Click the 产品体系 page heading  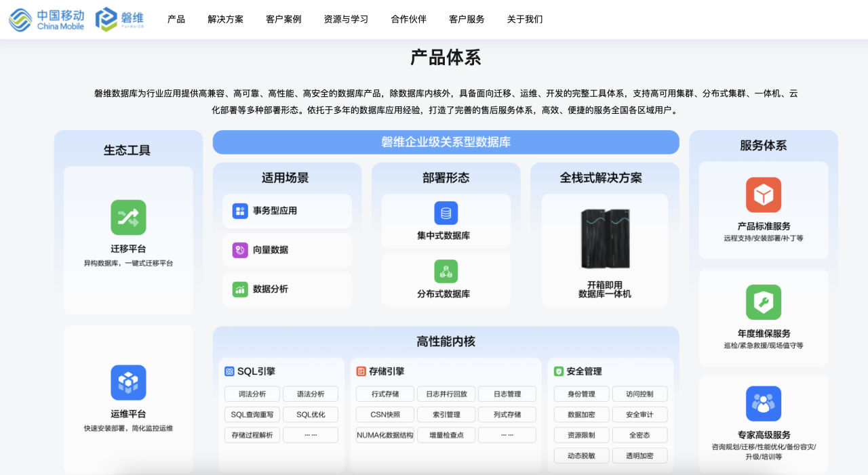tap(446, 58)
